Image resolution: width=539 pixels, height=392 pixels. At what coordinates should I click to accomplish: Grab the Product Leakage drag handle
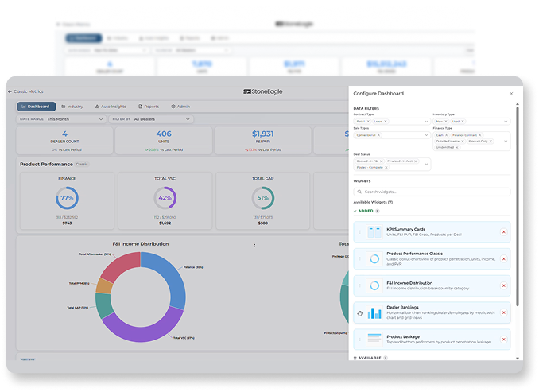(359, 340)
